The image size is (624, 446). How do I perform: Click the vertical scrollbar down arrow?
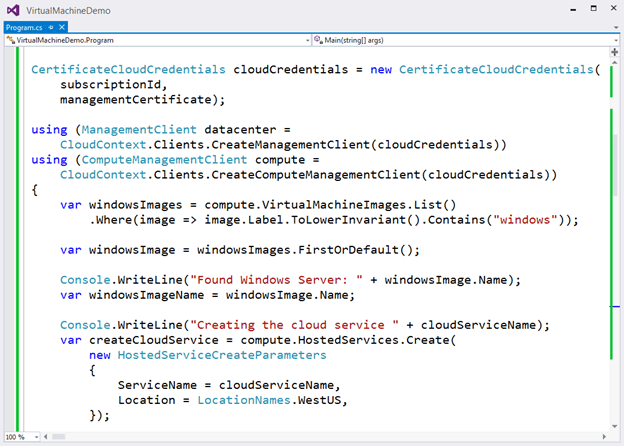(x=614, y=426)
